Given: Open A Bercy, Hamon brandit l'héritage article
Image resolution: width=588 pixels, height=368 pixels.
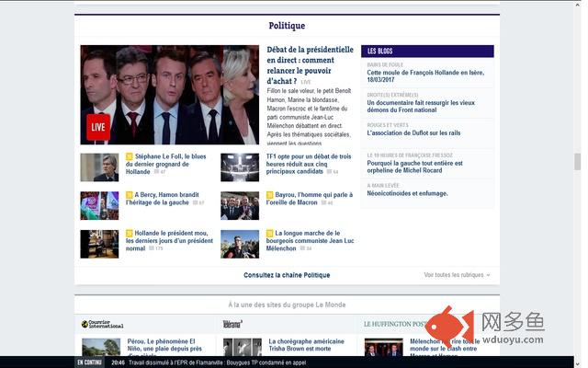Looking at the screenshot, I should pyautogui.click(x=163, y=199).
